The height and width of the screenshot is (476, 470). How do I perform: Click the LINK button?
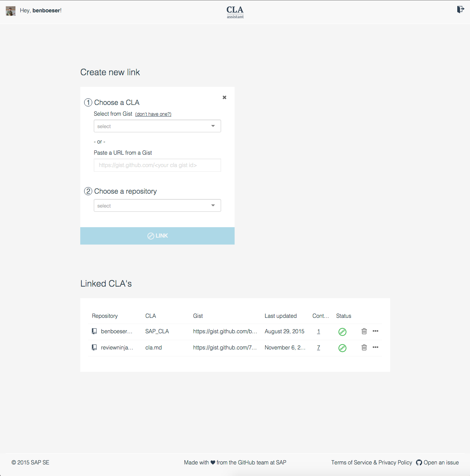tap(157, 236)
